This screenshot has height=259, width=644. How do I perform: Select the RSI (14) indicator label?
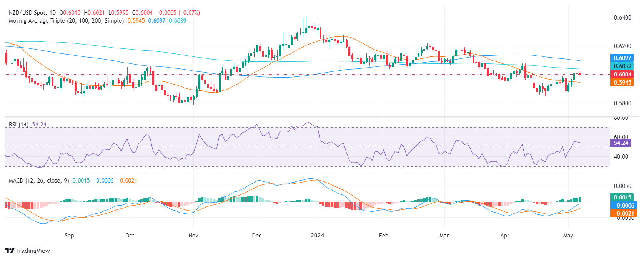pyautogui.click(x=18, y=125)
